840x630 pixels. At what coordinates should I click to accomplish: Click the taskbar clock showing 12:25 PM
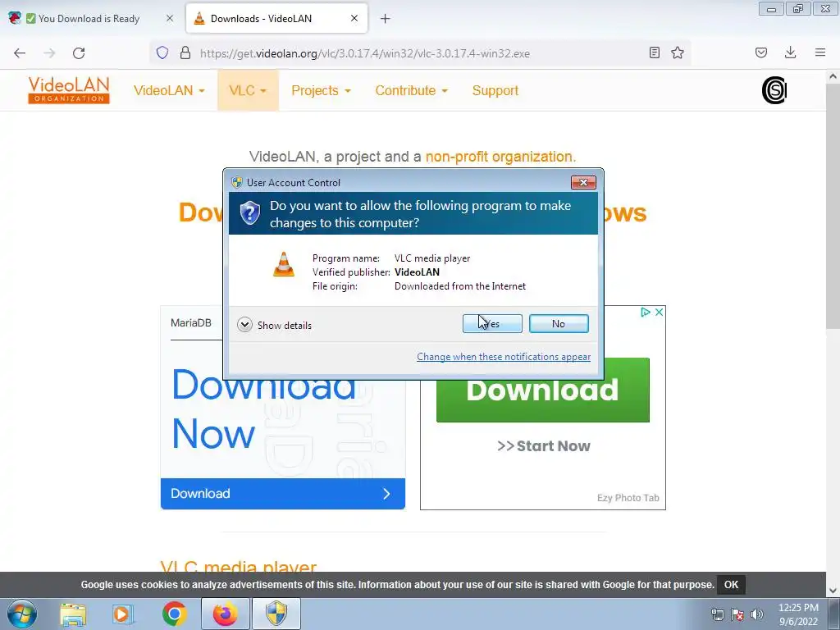(798, 614)
